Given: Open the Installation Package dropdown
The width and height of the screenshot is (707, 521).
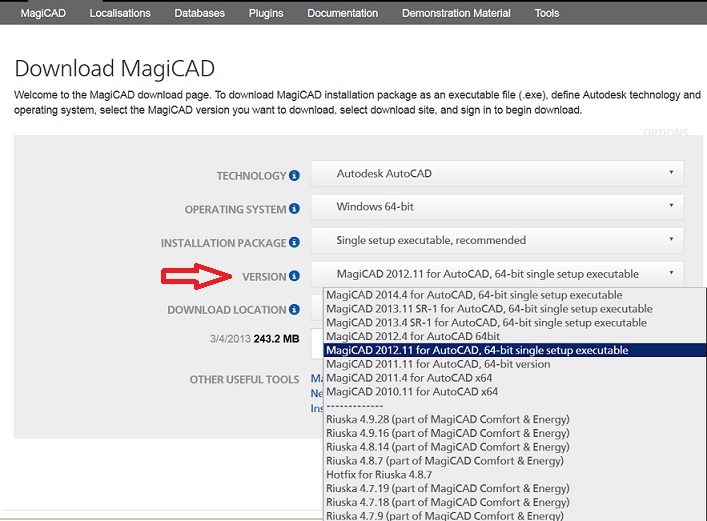Looking at the screenshot, I should pyautogui.click(x=497, y=240).
